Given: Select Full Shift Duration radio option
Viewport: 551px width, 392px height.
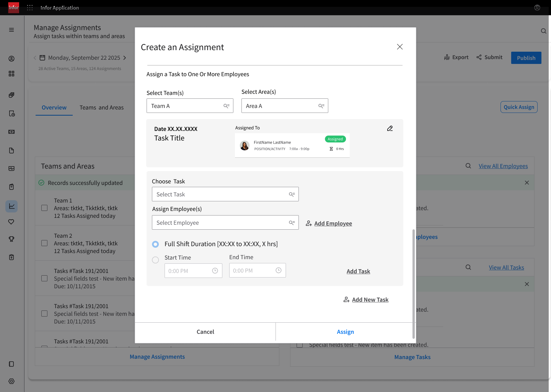Looking at the screenshot, I should [155, 244].
